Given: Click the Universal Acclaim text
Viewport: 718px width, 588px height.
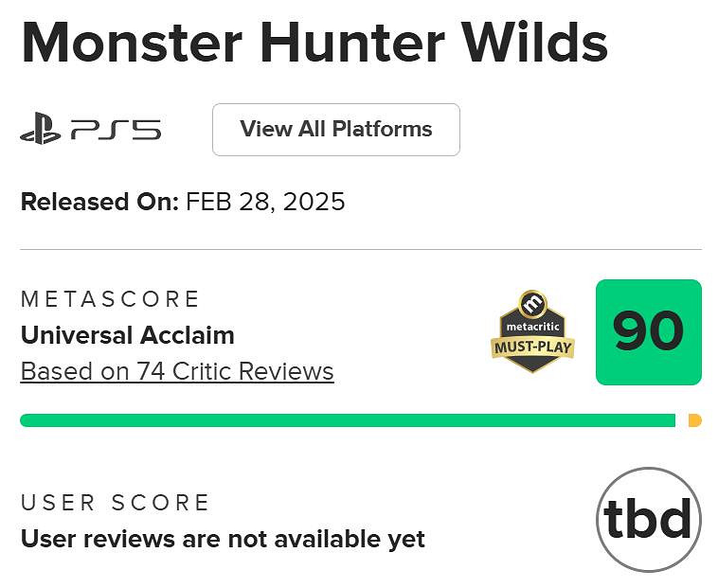Looking at the screenshot, I should coord(127,335).
